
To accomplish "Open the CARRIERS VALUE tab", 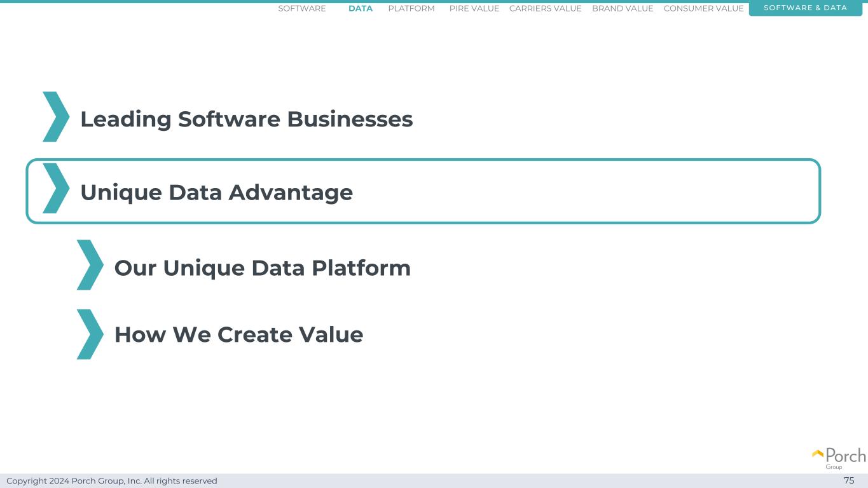I will (x=546, y=8).
